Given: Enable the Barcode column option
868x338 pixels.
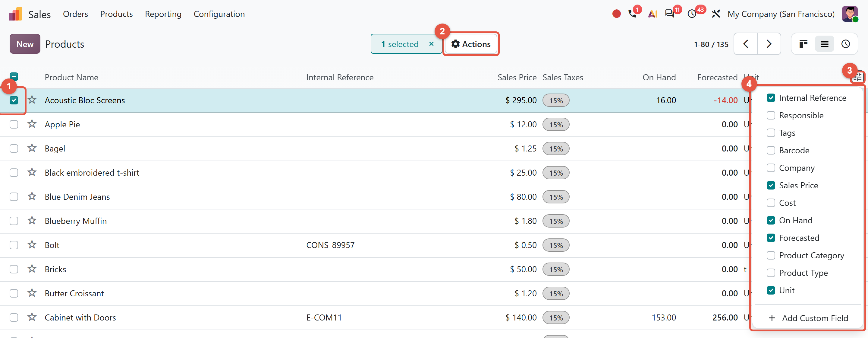Looking at the screenshot, I should pyautogui.click(x=771, y=151).
